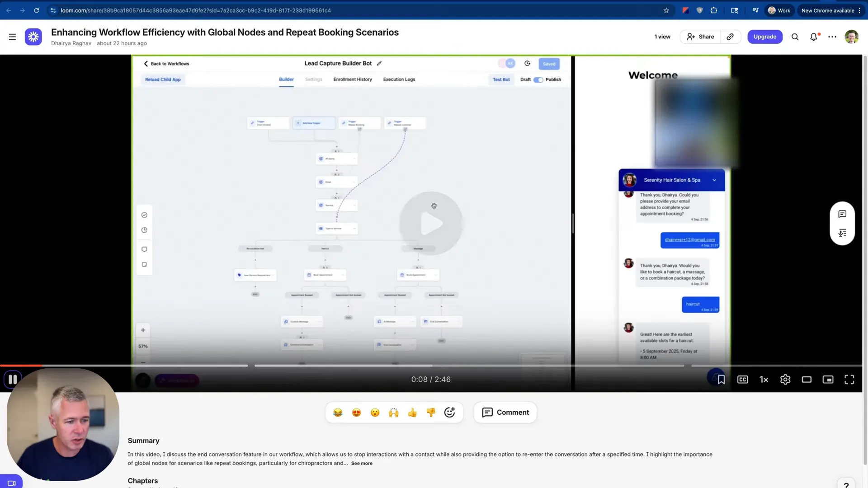Open video settings gear
This screenshot has height=488, width=868.
click(785, 380)
